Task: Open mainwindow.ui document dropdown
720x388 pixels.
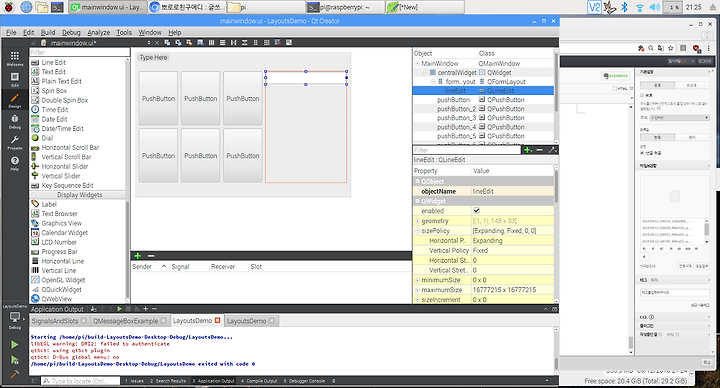Action: click(x=149, y=43)
